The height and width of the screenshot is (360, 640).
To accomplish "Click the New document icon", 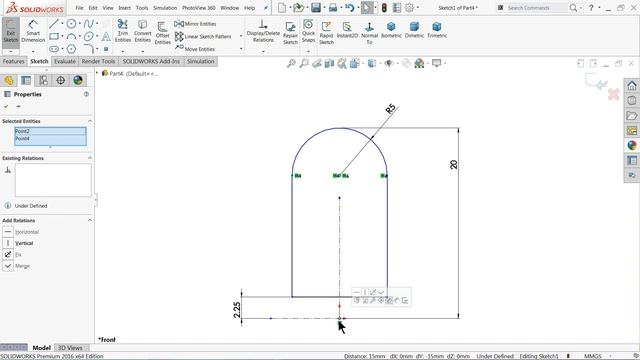I will pos(282,8).
